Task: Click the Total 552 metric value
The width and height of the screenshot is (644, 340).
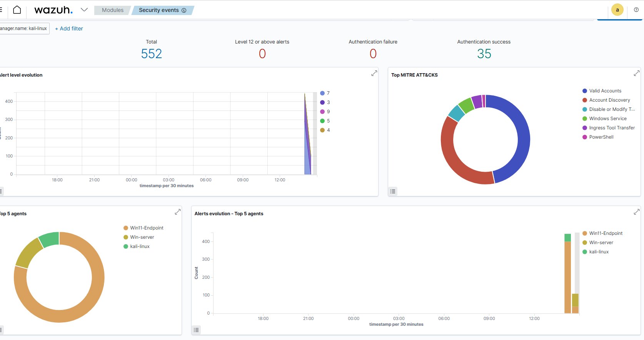Action: click(x=152, y=54)
